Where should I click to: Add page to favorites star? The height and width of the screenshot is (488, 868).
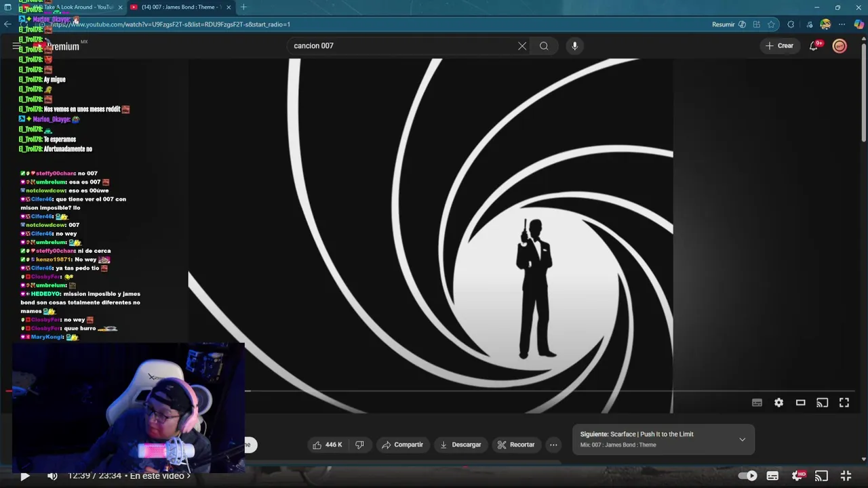(x=771, y=24)
